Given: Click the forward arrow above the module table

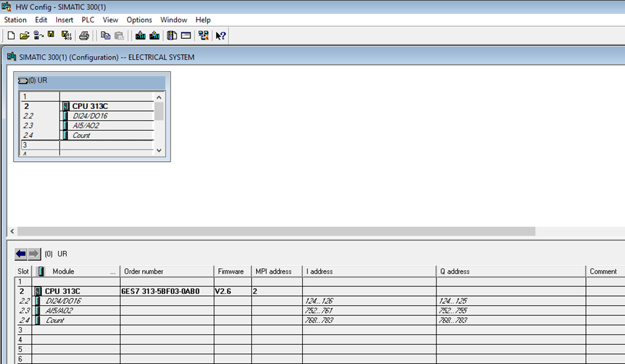Looking at the screenshot, I should (34, 254).
